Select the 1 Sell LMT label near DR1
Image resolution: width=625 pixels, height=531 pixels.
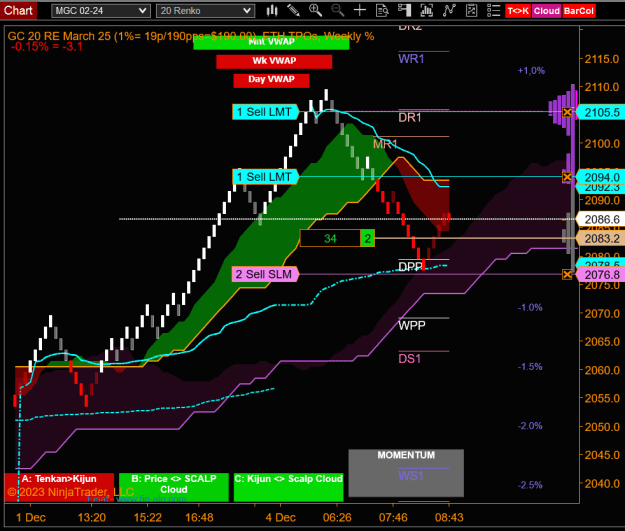265,112
